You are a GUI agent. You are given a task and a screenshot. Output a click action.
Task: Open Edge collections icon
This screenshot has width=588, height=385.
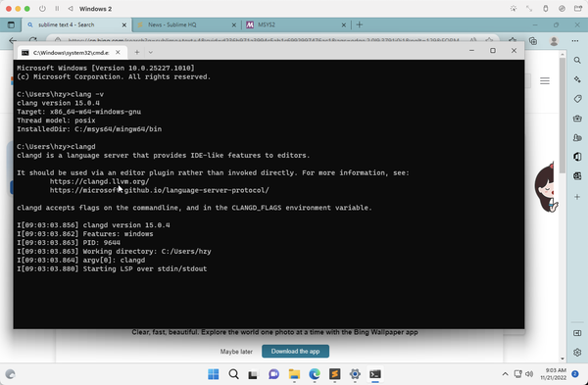coord(533,41)
